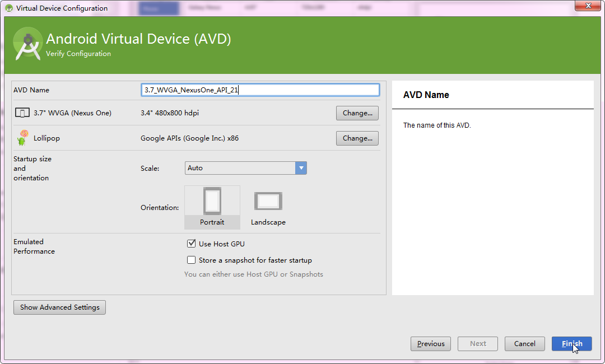The height and width of the screenshot is (364, 605).
Task: Change the Lollipop system image
Action: pyautogui.click(x=357, y=138)
